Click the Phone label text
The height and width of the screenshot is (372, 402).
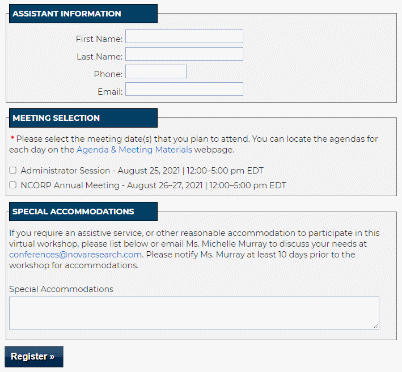tap(108, 74)
